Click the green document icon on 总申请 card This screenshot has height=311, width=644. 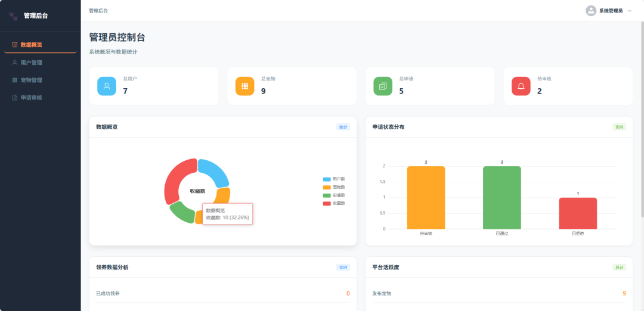(383, 86)
